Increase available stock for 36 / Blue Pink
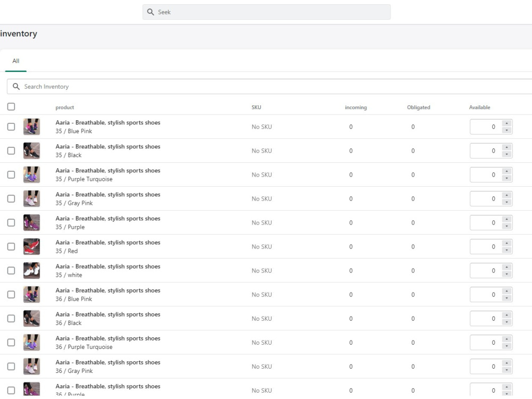532x399 pixels. click(x=506, y=291)
